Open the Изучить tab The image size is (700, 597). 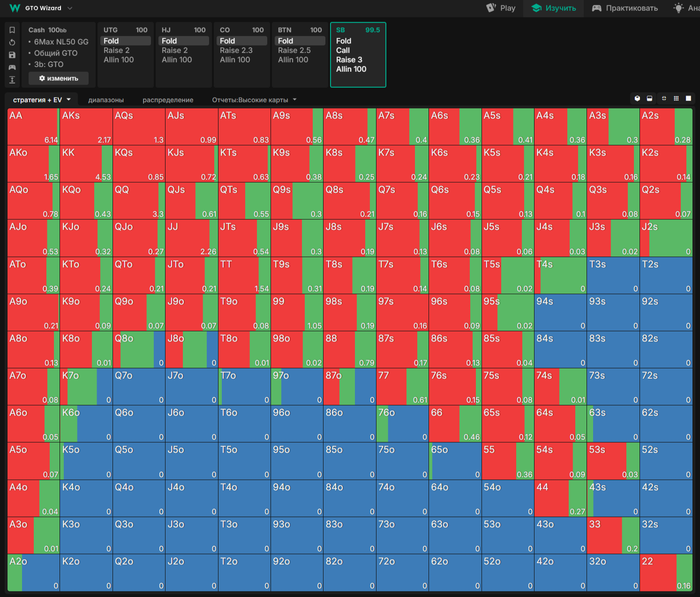tap(554, 8)
